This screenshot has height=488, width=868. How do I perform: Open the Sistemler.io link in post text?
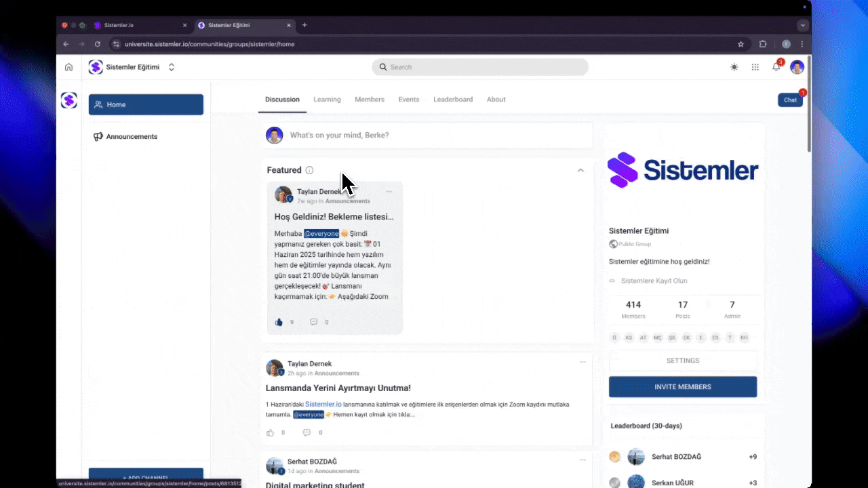tap(323, 404)
